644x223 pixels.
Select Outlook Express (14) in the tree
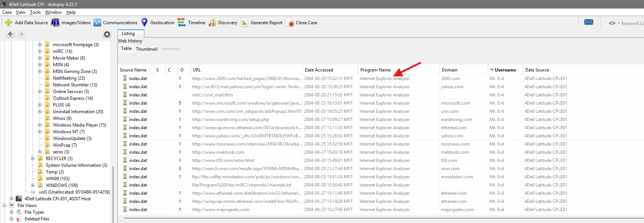(x=73, y=98)
